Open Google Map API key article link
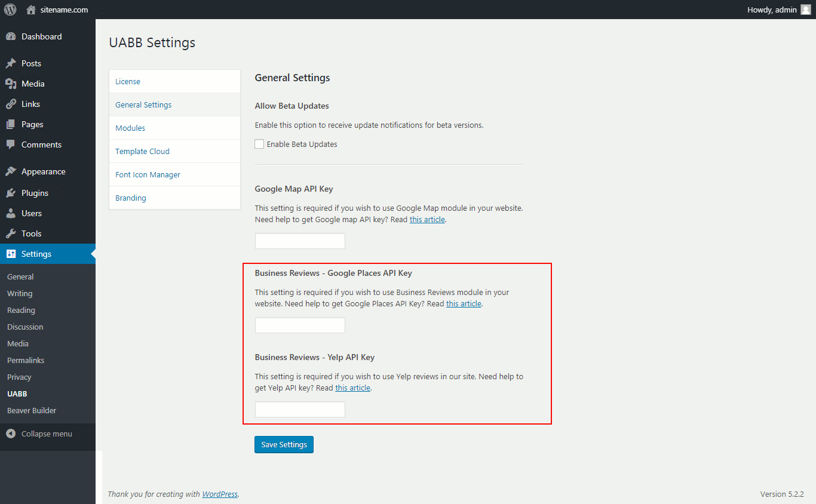Screen dimensions: 816x504 point(427,219)
